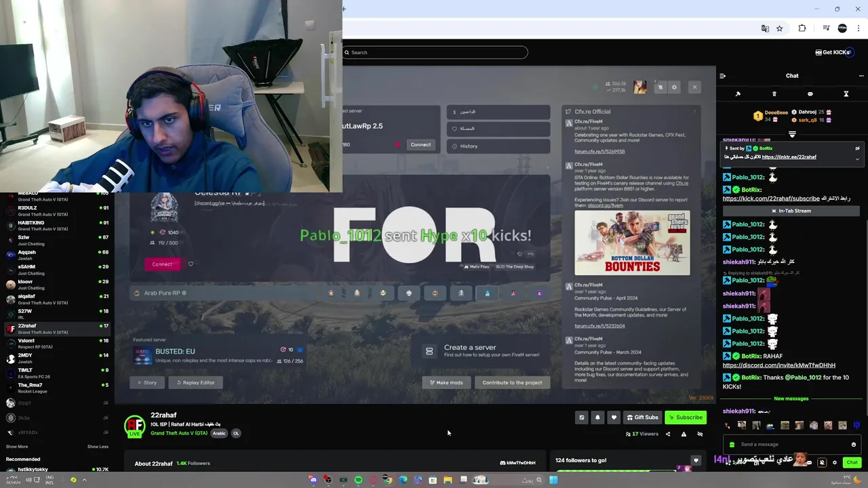
Task: Open Discord from the taskbar
Action: coord(313,480)
